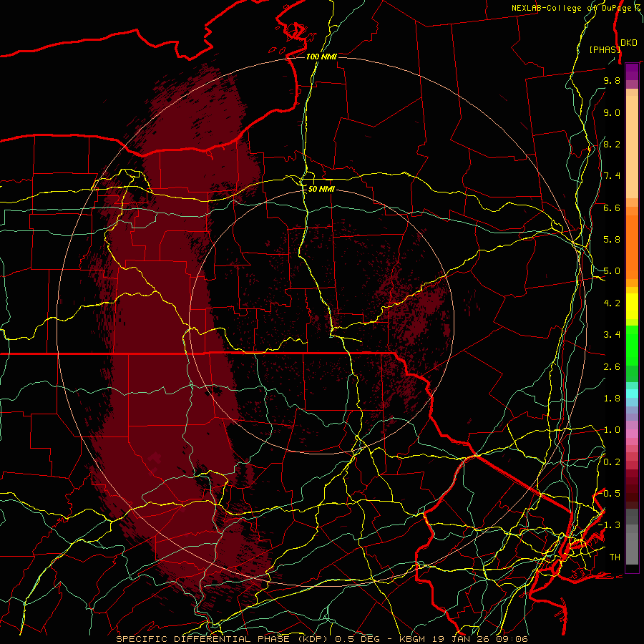Click the 1.0 scale label
Image resolution: width=644 pixels, height=644 pixels.
612,430
